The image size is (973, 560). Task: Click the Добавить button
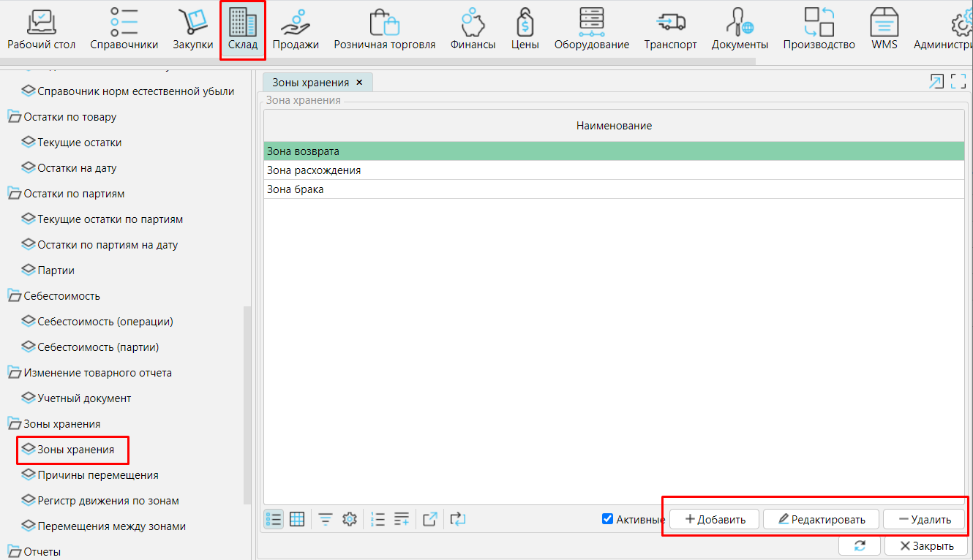click(714, 519)
